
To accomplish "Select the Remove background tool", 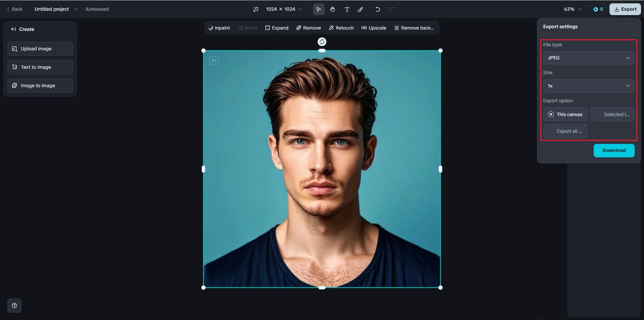I will click(414, 28).
